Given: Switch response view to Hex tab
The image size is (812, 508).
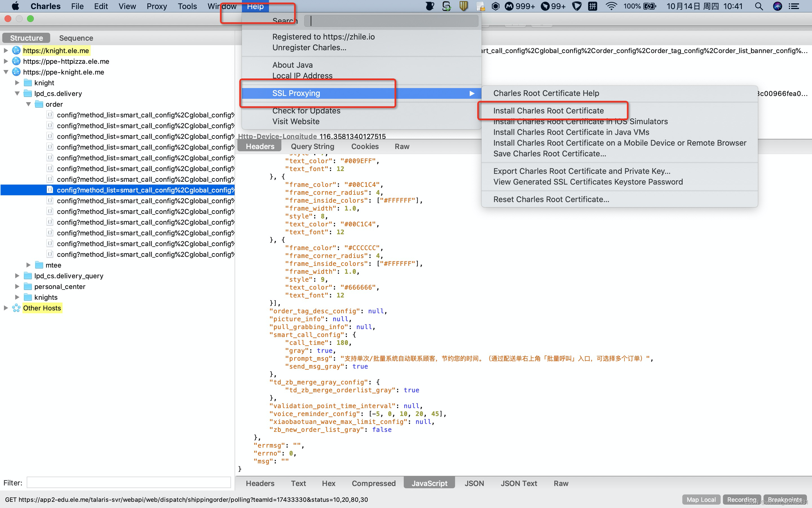Looking at the screenshot, I should click(x=328, y=483).
